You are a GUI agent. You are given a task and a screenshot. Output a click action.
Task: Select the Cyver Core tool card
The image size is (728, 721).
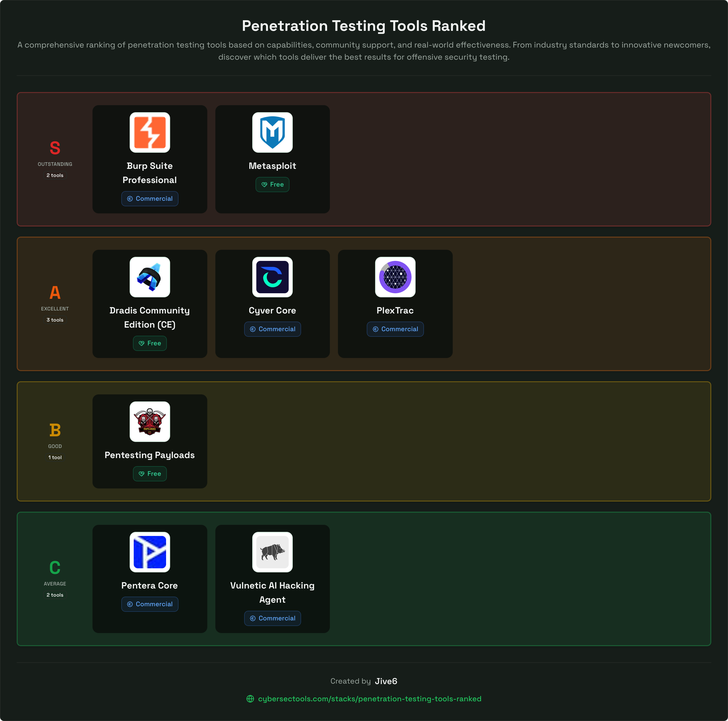pos(272,304)
